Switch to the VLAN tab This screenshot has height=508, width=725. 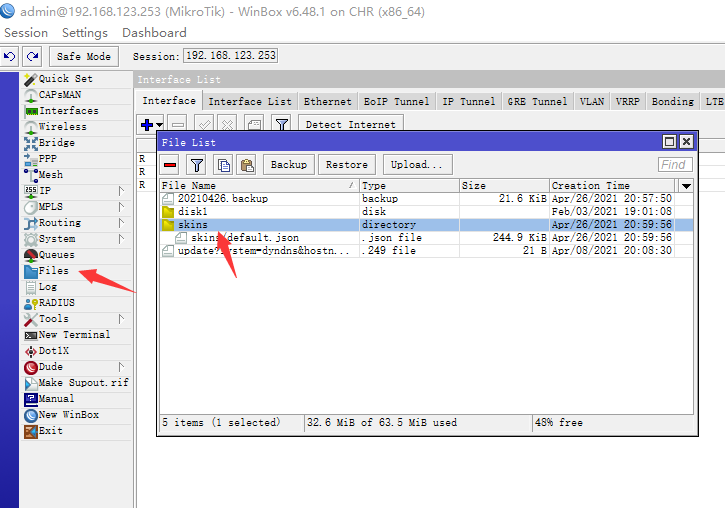[x=591, y=101]
